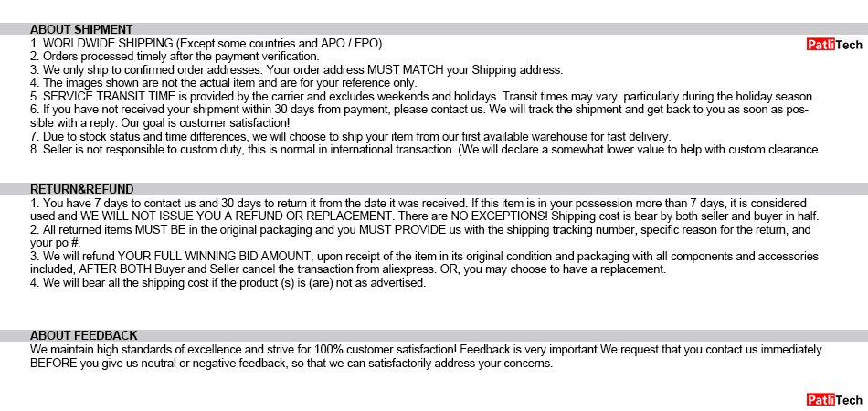Click the 'Our goal is customer satisfaction' line
Screen dimensions: 868x411
coord(160,122)
